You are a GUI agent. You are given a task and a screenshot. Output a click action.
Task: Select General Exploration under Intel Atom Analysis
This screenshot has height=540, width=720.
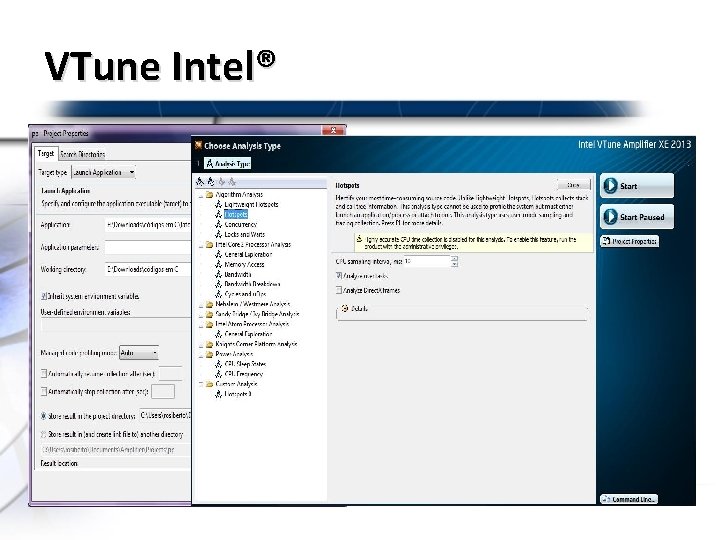click(x=248, y=334)
